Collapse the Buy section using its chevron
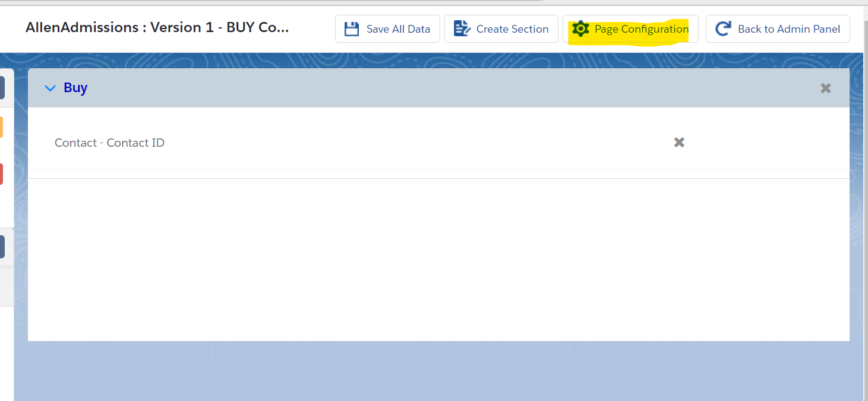 click(50, 88)
